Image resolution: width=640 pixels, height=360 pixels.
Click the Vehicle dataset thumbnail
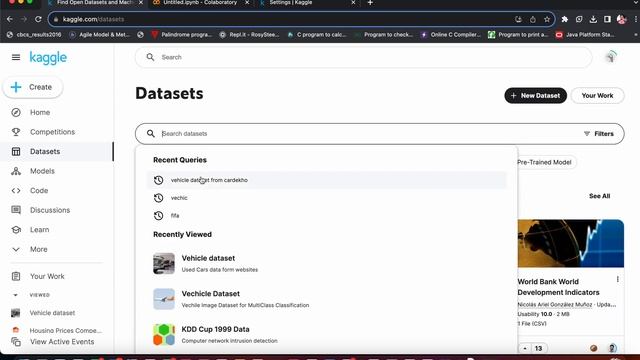164,263
